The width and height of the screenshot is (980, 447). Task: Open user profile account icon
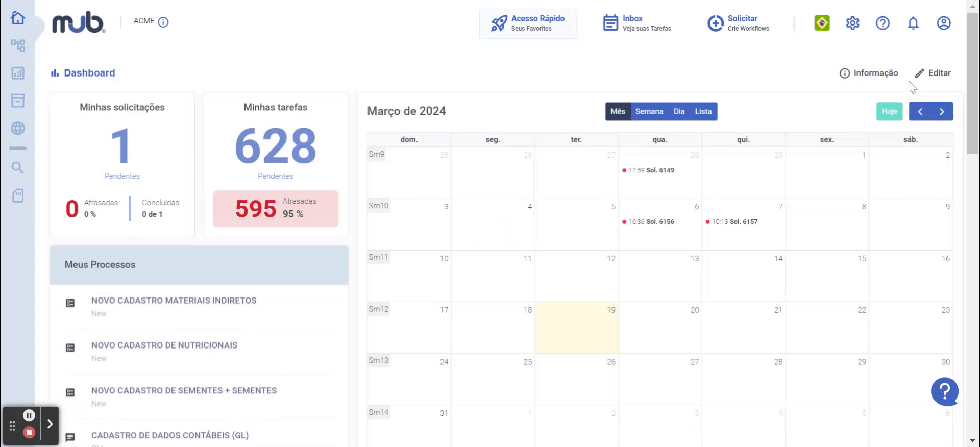(944, 23)
